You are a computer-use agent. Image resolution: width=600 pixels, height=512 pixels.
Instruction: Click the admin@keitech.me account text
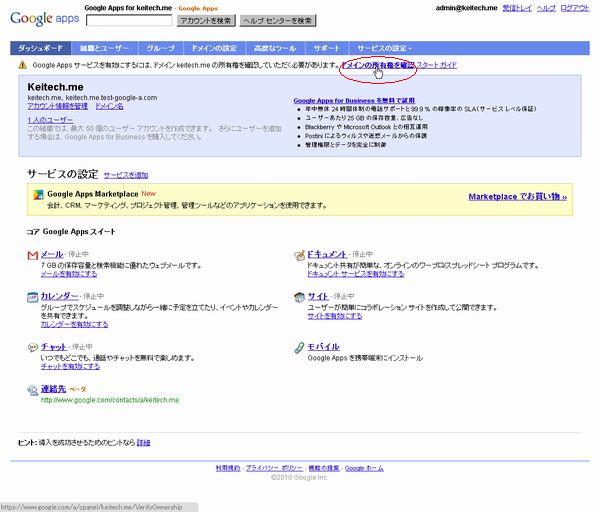pos(466,8)
